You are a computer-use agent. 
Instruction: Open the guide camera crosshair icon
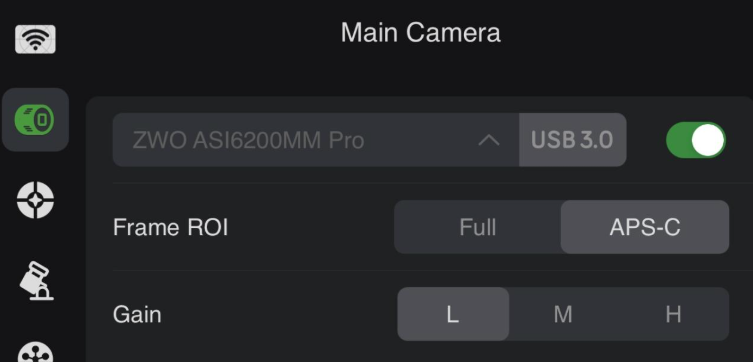[x=36, y=200]
